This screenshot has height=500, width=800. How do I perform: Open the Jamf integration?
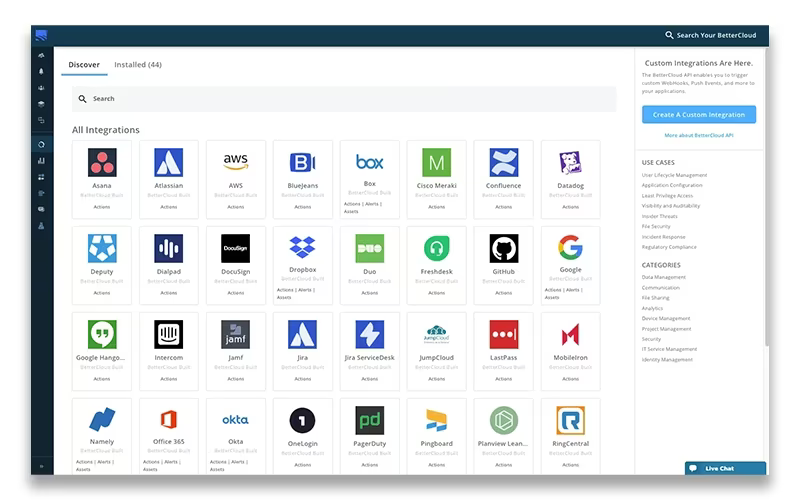236,352
